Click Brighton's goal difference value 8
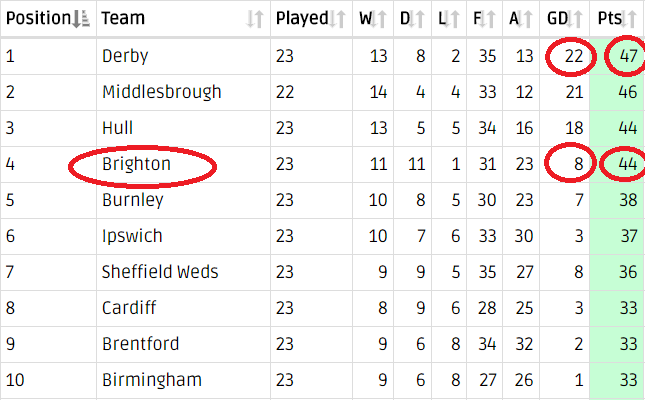Viewport: 645px width, 400px height. click(578, 164)
